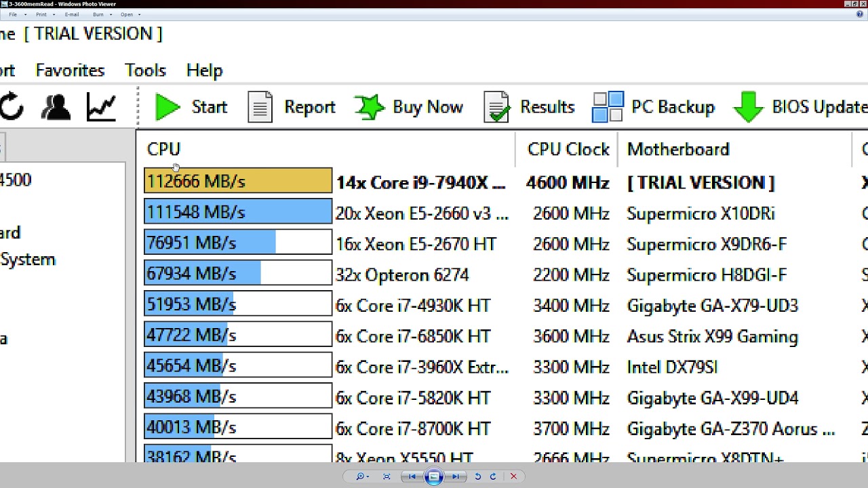Click the Start button label
This screenshot has width=868, height=488.
click(209, 107)
